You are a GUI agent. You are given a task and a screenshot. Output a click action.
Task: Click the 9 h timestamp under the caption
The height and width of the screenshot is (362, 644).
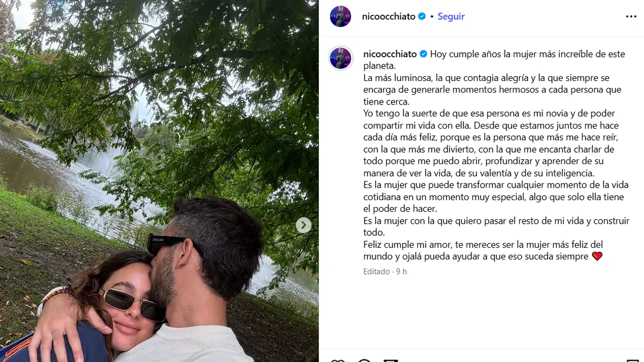click(x=401, y=271)
